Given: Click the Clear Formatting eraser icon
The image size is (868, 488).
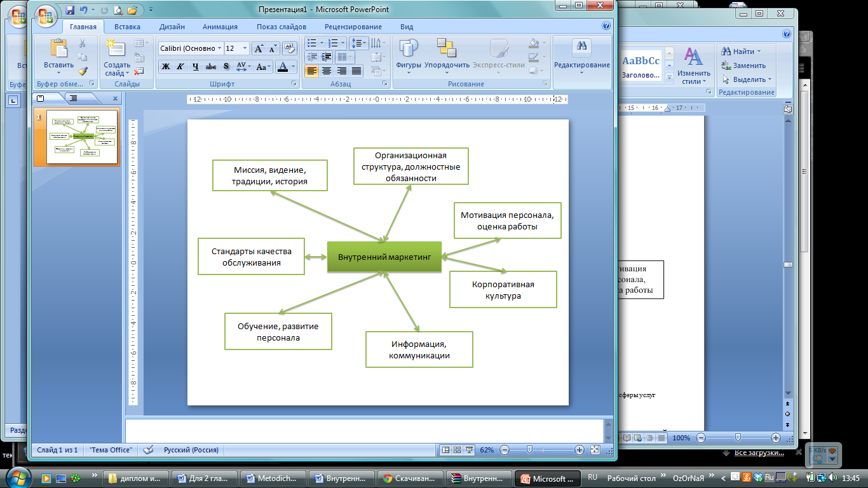Looking at the screenshot, I should [x=290, y=48].
